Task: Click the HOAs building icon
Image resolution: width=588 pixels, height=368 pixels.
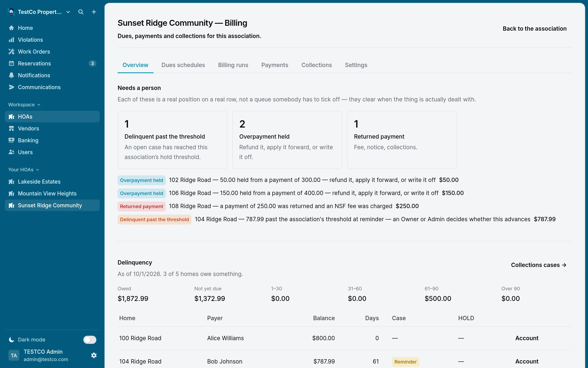Action: pos(11,117)
